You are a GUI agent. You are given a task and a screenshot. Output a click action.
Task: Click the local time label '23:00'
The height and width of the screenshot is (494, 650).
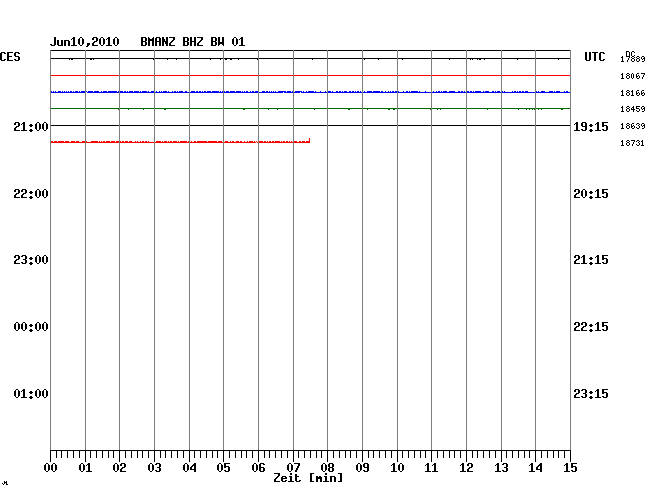(x=31, y=260)
